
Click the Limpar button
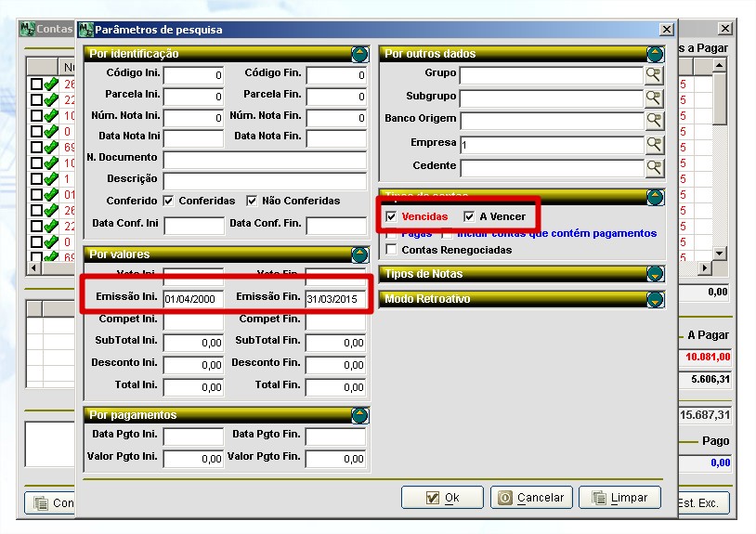tap(619, 498)
